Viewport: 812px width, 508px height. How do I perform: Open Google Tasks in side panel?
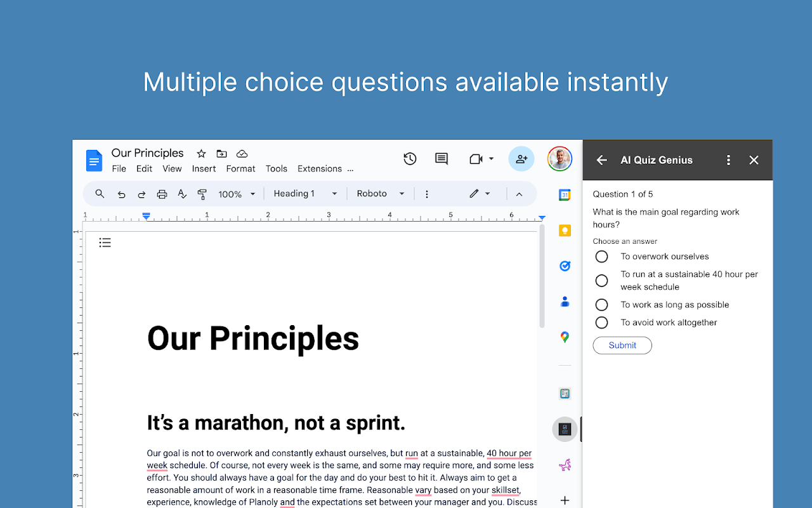pyautogui.click(x=565, y=266)
